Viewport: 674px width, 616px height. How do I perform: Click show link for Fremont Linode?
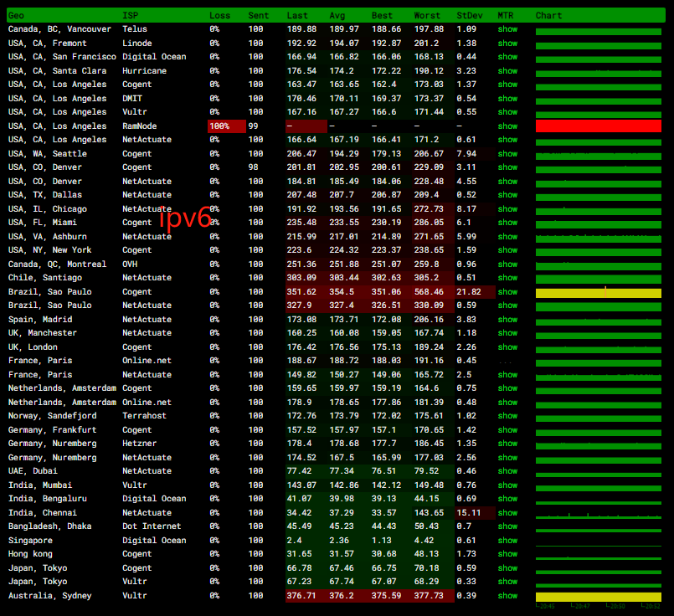click(x=507, y=44)
